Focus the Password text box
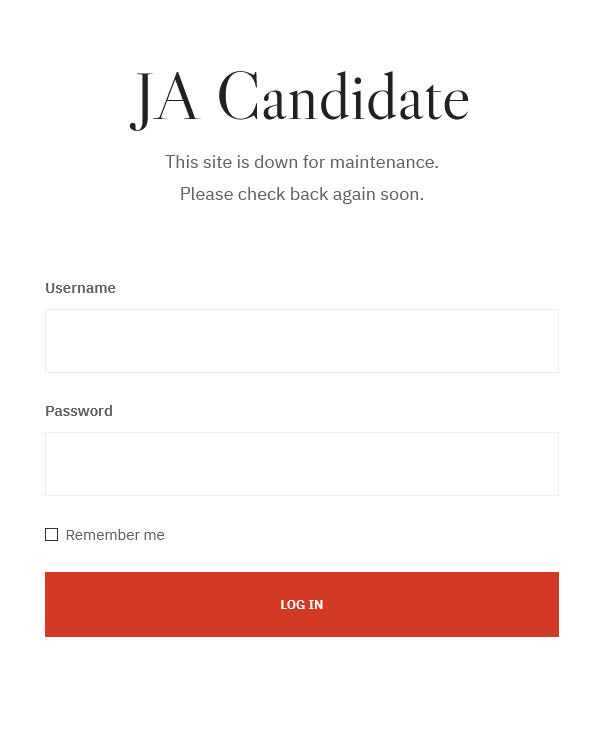 point(301,464)
